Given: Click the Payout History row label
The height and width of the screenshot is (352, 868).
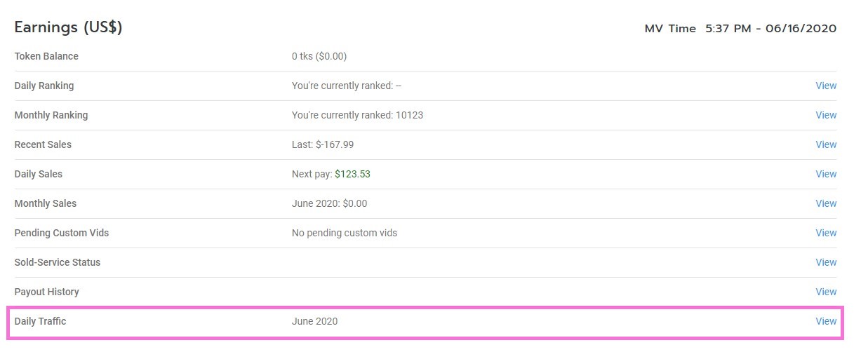Looking at the screenshot, I should point(46,292).
